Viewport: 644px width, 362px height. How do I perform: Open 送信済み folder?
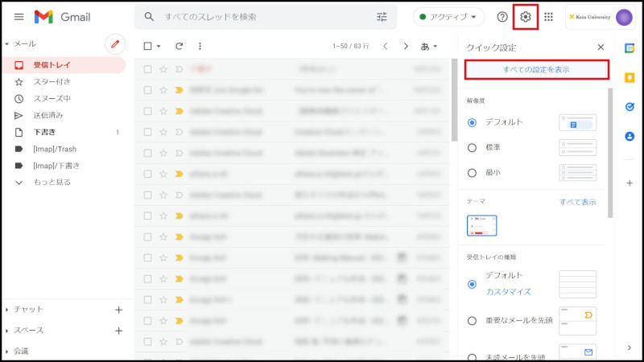point(49,116)
